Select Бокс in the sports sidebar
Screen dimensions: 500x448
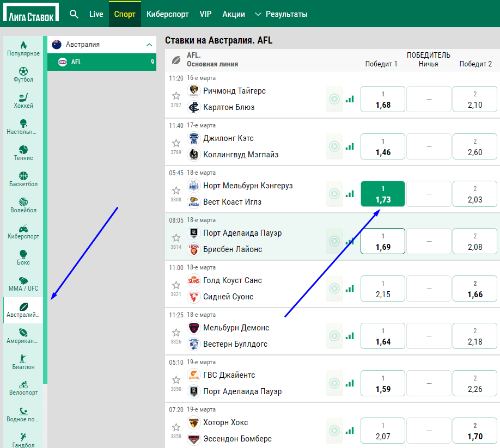click(x=23, y=258)
